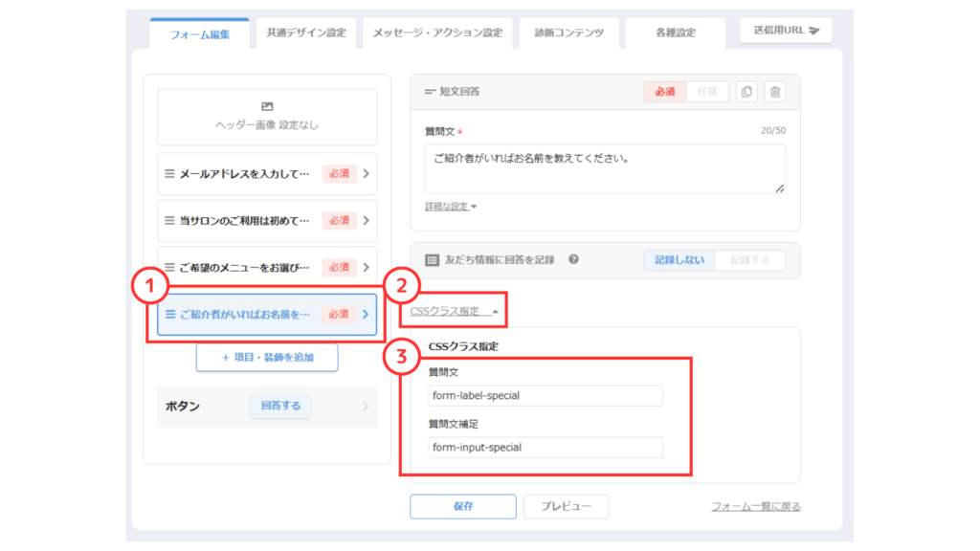The height and width of the screenshot is (551, 980).
Task: Click the send icon on 送信用URL
Action: 813,31
